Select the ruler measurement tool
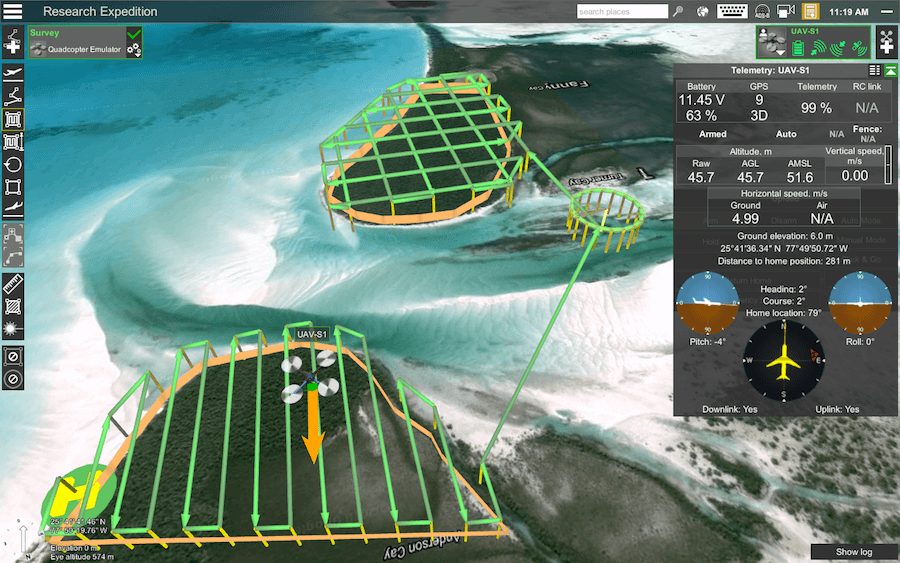Image resolution: width=900 pixels, height=563 pixels. tap(13, 284)
